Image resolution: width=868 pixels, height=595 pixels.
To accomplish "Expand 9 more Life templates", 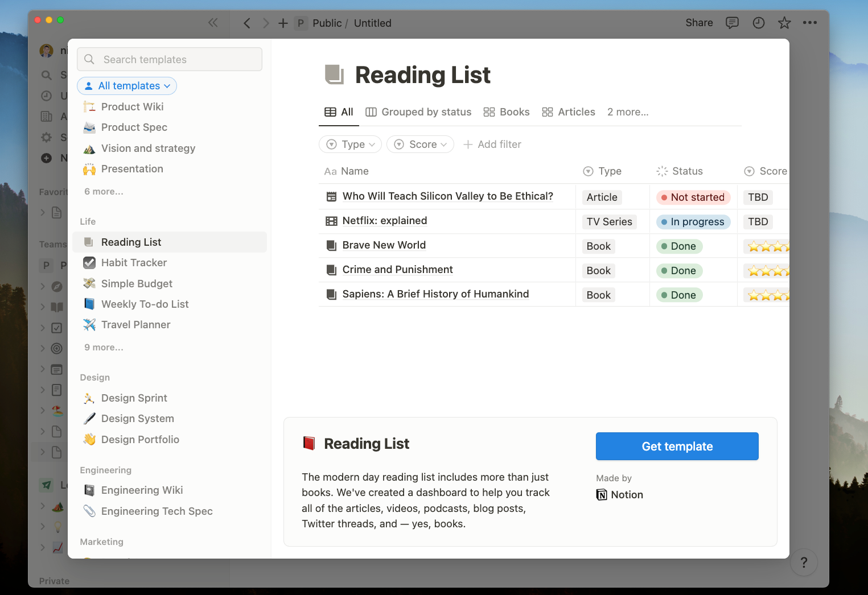I will coord(104,348).
